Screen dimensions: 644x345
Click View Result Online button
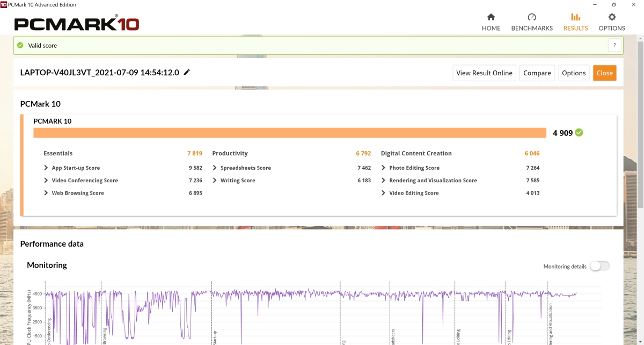click(x=484, y=73)
